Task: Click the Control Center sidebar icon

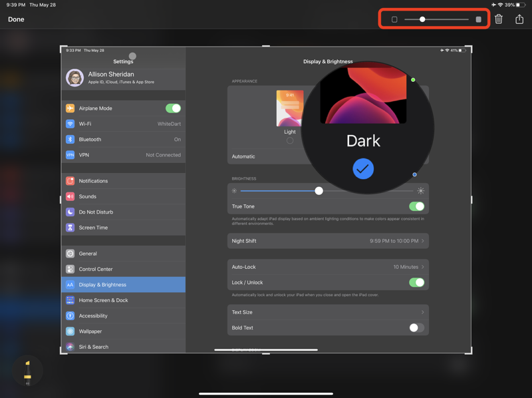Action: (70, 270)
